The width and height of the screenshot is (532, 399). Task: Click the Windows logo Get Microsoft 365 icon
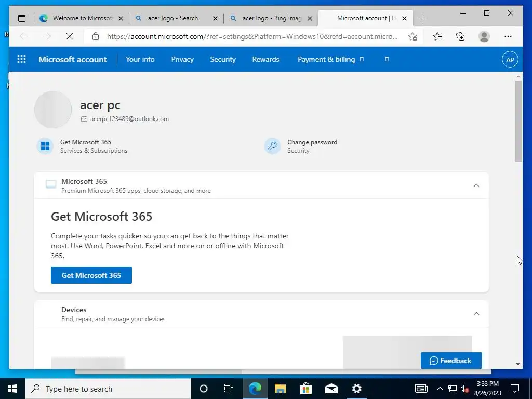click(x=45, y=146)
